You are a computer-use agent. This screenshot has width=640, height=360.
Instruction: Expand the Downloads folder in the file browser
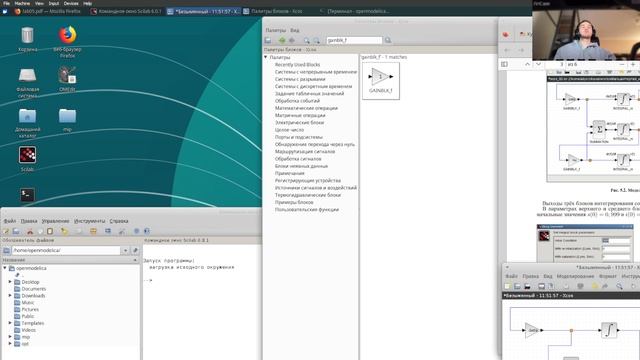click(10, 296)
